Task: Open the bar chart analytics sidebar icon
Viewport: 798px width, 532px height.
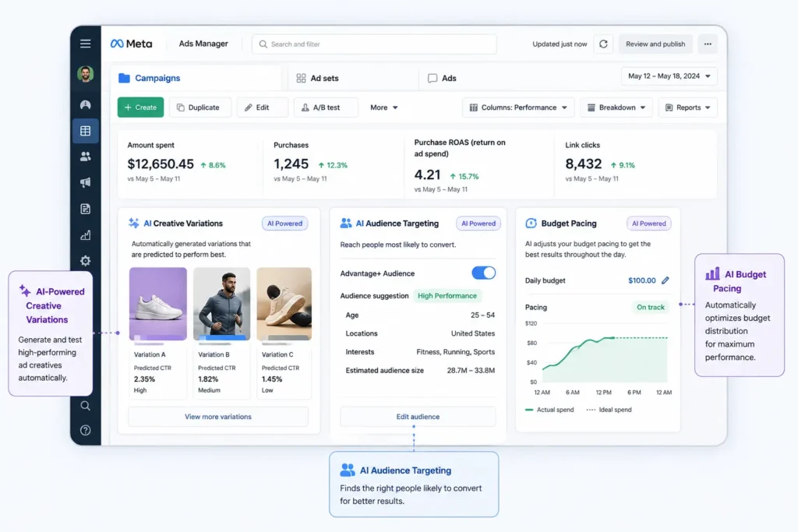Action: click(86, 235)
